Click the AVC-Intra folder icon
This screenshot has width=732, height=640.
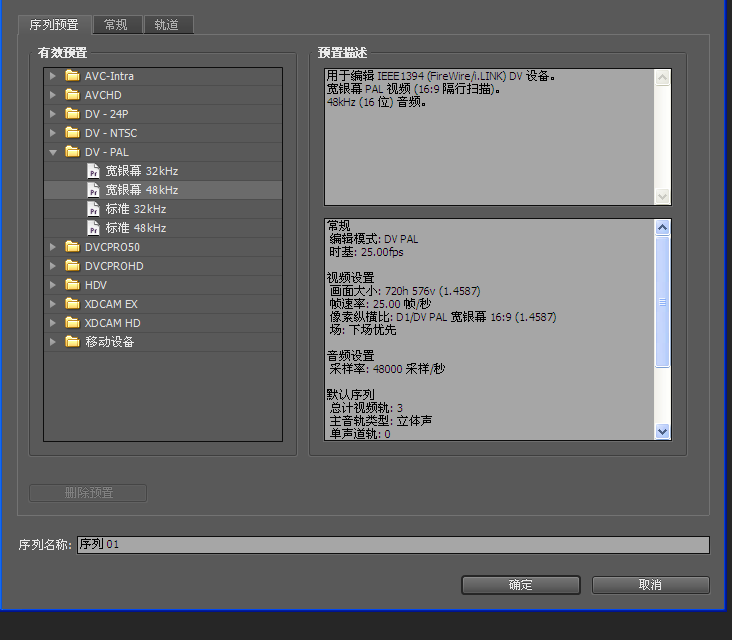point(72,76)
